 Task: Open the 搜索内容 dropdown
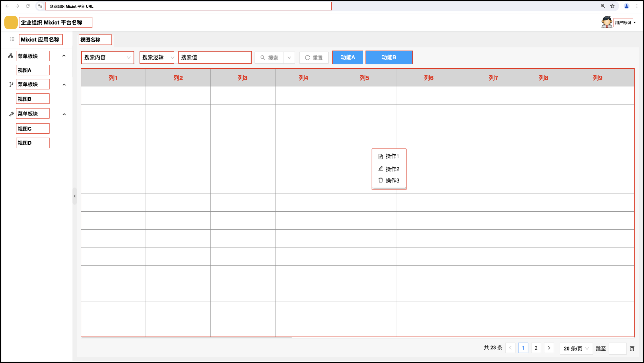[107, 58]
